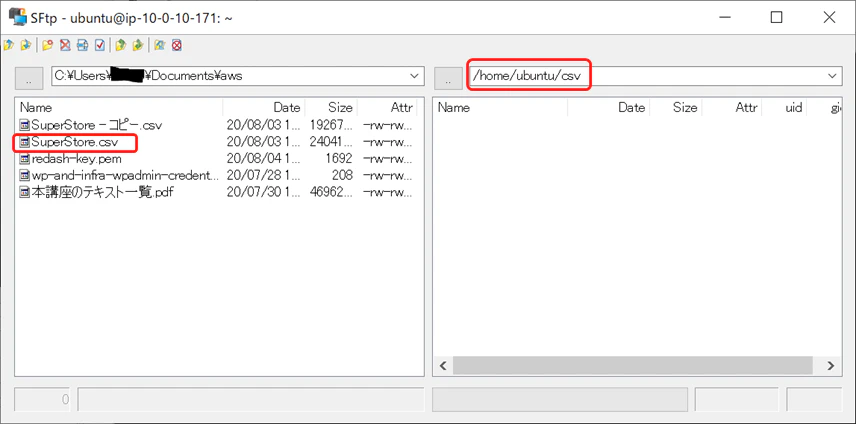Click the folder icon with blue up arrow
Viewport: 856px width, 424px height.
[8, 45]
